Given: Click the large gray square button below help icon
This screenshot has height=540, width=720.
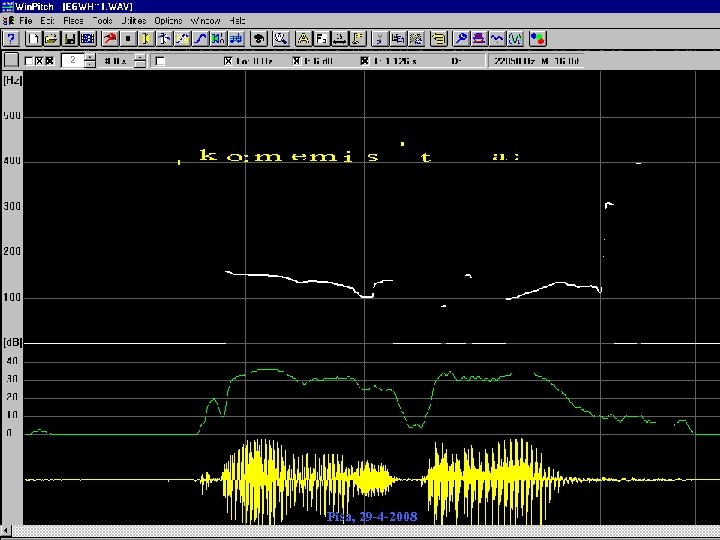Looking at the screenshot, I should [x=11, y=60].
